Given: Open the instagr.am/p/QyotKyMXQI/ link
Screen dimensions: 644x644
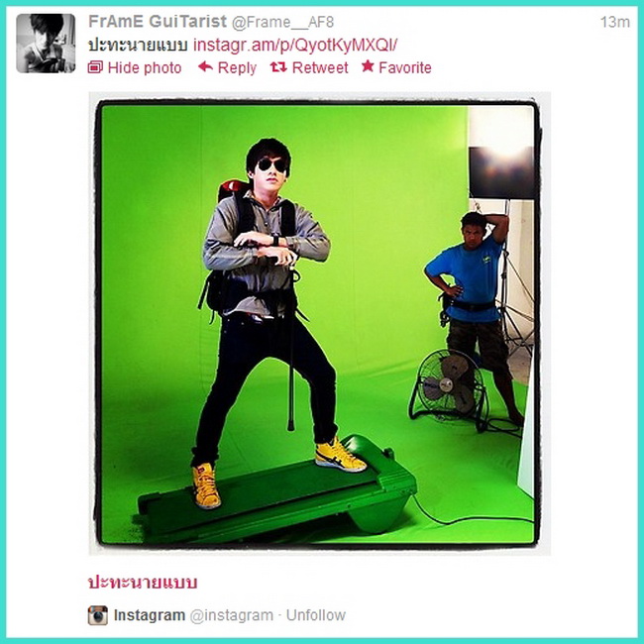Looking at the screenshot, I should pos(295,46).
